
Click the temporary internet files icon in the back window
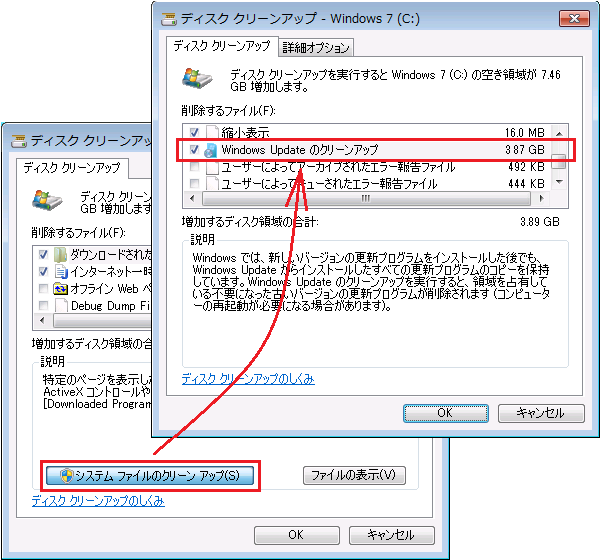pyautogui.click(x=60, y=271)
